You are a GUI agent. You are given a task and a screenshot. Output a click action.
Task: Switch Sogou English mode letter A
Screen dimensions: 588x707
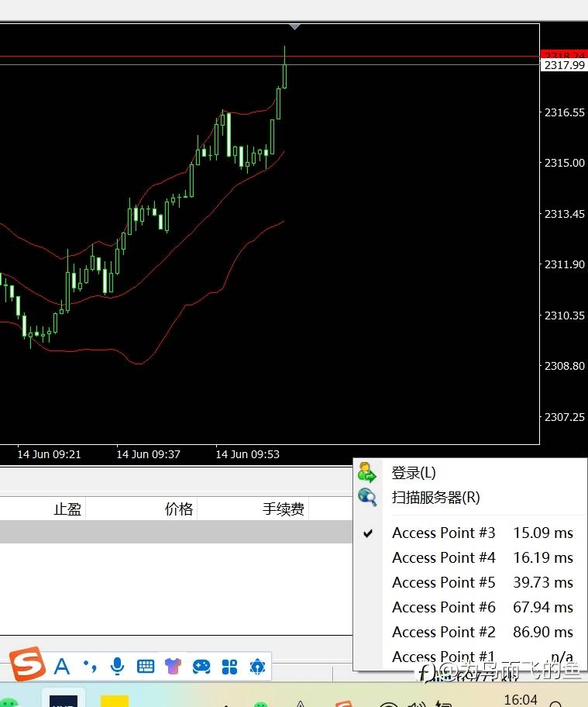point(62,666)
